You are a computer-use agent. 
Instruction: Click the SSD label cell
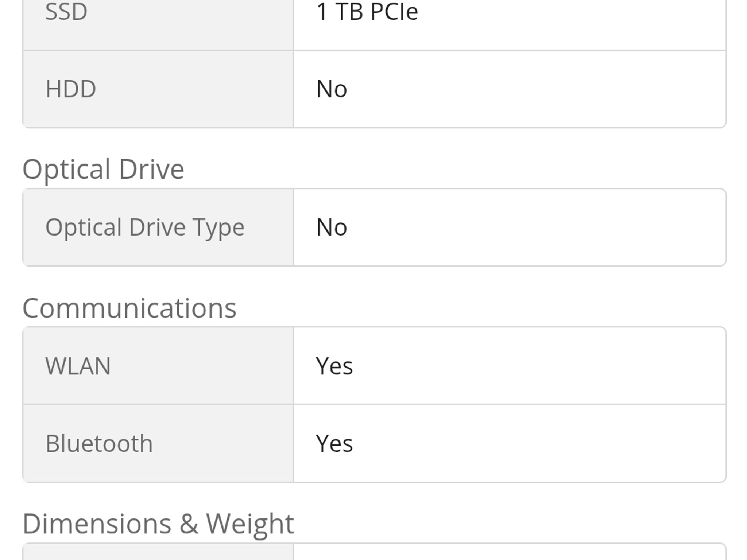(158, 25)
